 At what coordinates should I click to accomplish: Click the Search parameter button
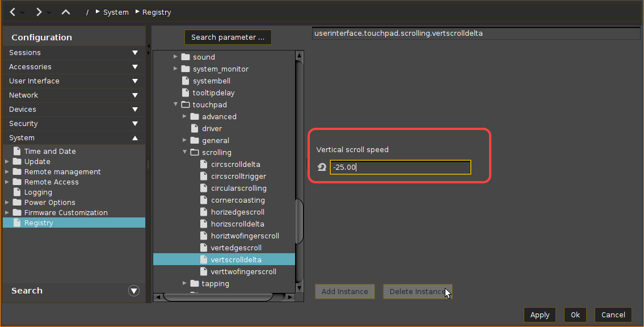click(x=228, y=37)
